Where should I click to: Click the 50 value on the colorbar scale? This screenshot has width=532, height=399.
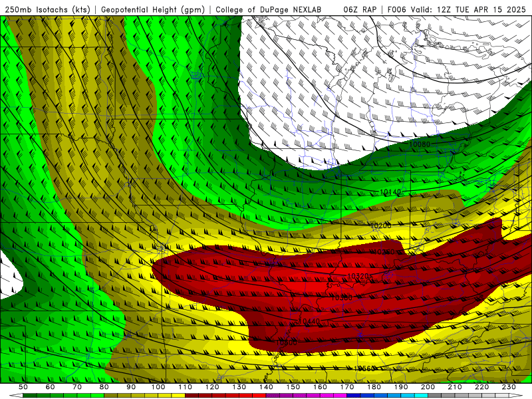coord(23,387)
